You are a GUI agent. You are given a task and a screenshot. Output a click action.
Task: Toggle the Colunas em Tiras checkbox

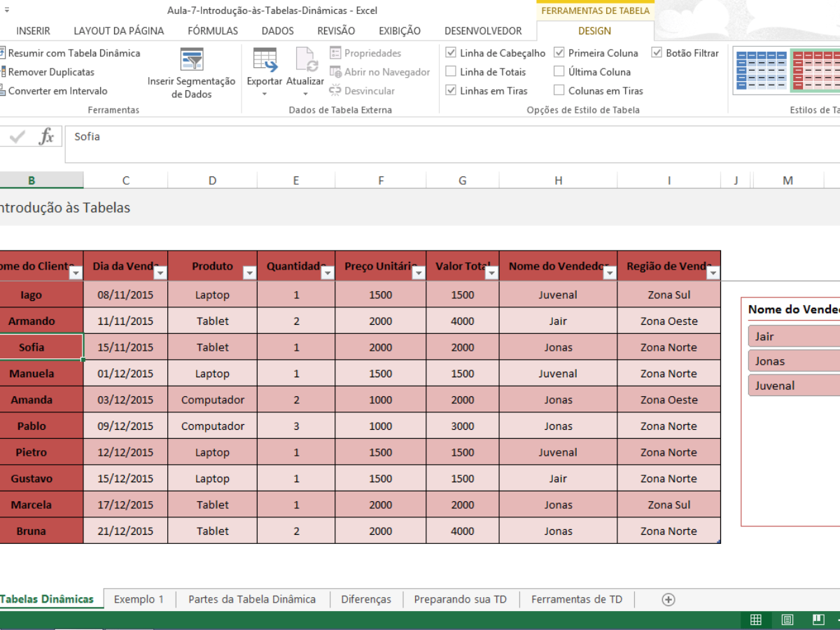tap(559, 90)
